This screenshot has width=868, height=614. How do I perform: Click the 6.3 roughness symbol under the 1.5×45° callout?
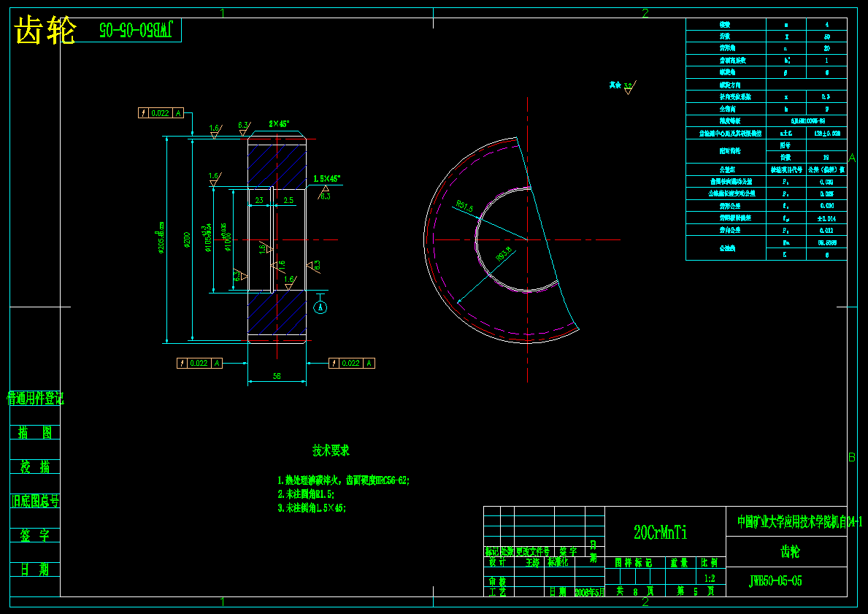324,193
